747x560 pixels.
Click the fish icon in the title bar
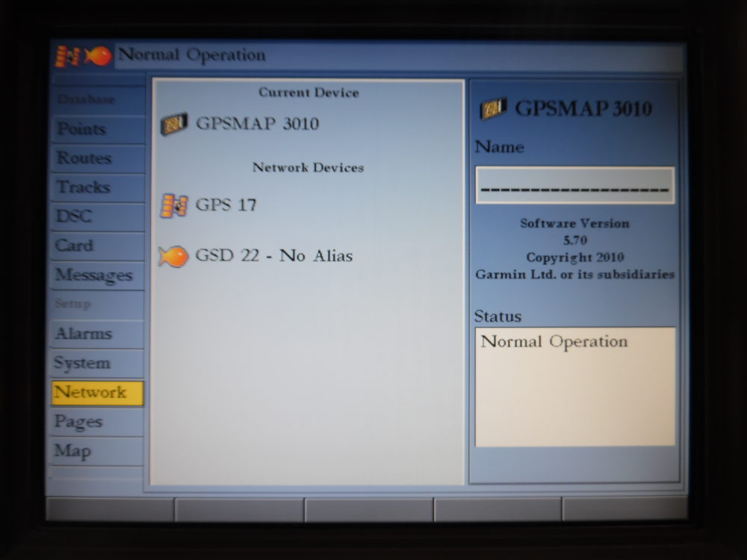pyautogui.click(x=98, y=56)
